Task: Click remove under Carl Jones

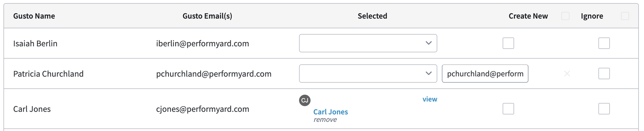Action: coord(325,120)
